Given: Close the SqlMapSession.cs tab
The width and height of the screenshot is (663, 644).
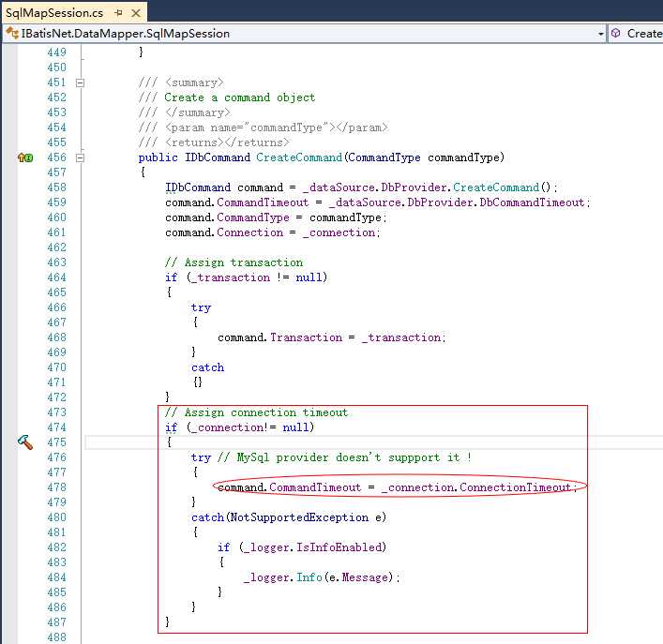Looking at the screenshot, I should (x=136, y=13).
